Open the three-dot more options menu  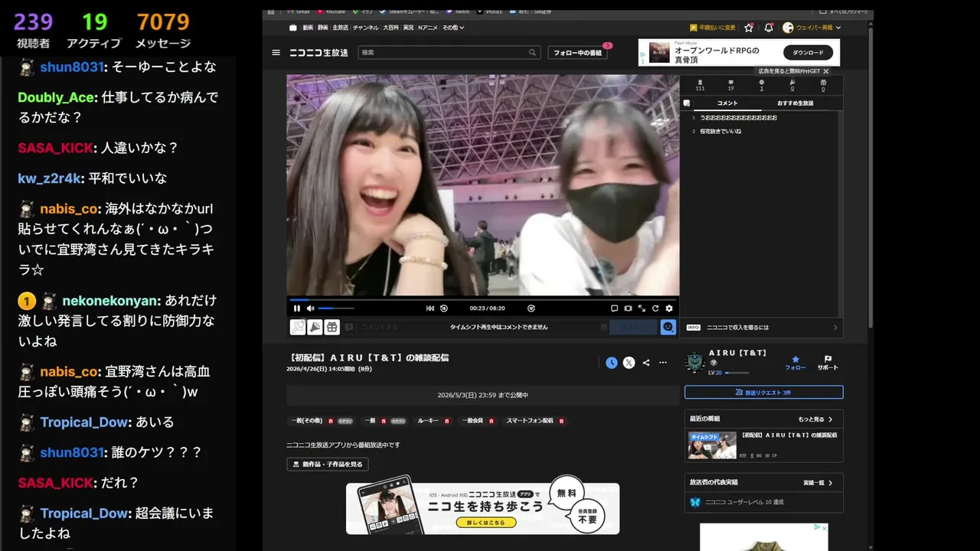(663, 363)
